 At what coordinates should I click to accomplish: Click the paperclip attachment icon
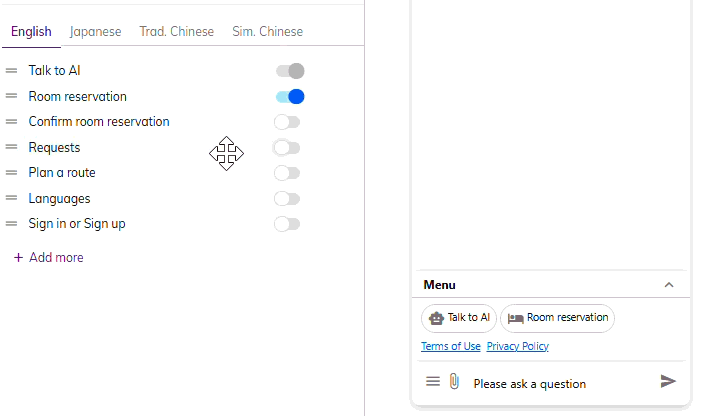453,381
